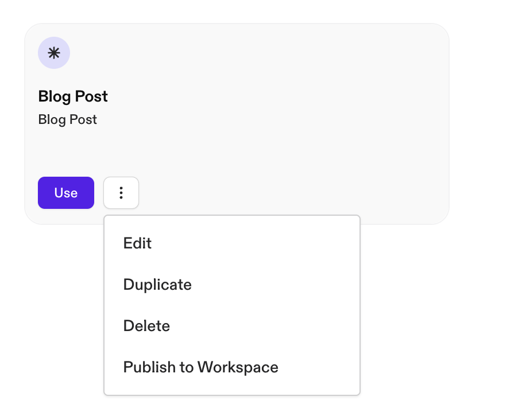
Task: Select the Delete menu option
Action: point(146,326)
